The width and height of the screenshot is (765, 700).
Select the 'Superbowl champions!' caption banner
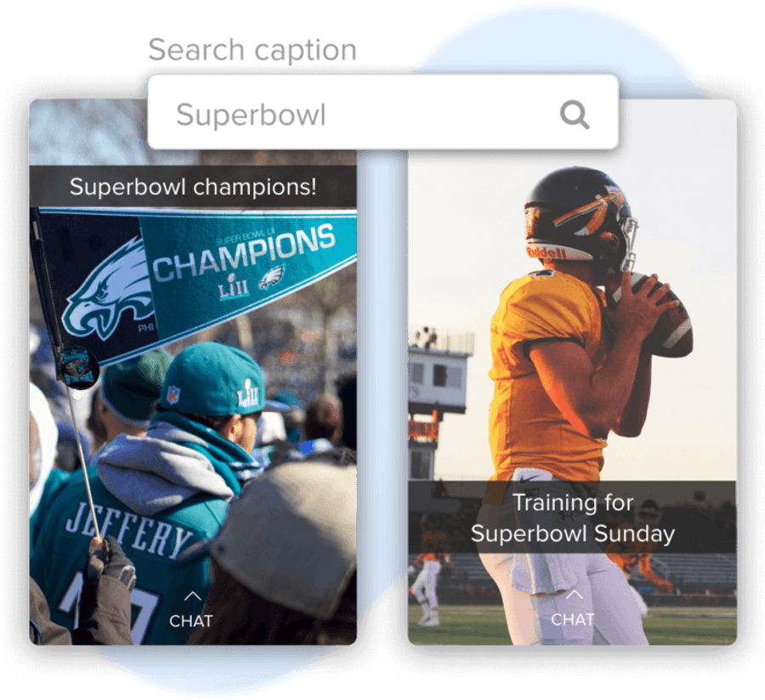(x=193, y=187)
